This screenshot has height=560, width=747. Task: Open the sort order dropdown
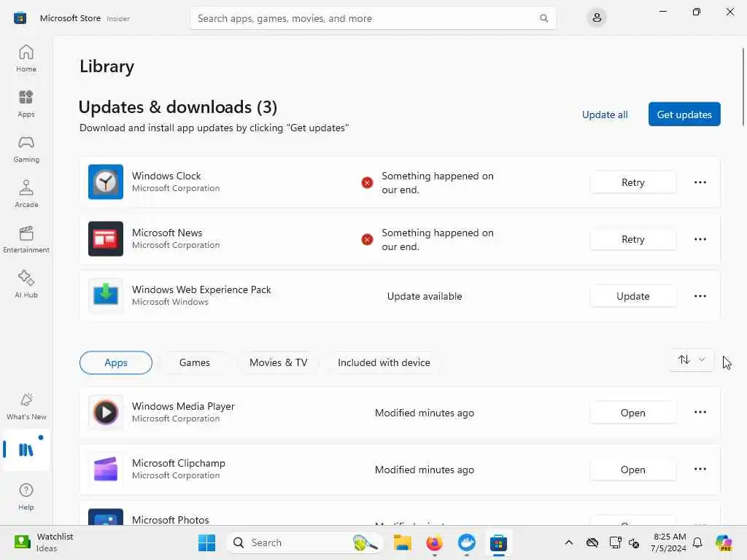(x=692, y=360)
